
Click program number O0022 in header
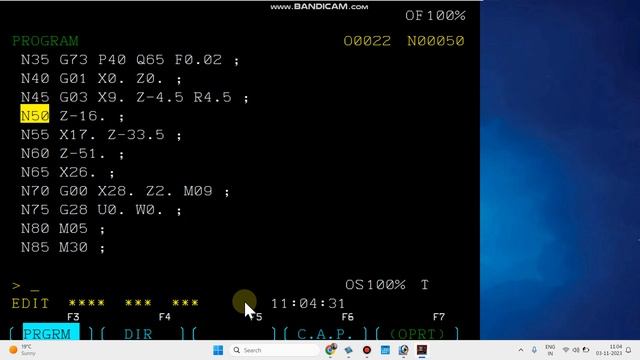point(367,41)
